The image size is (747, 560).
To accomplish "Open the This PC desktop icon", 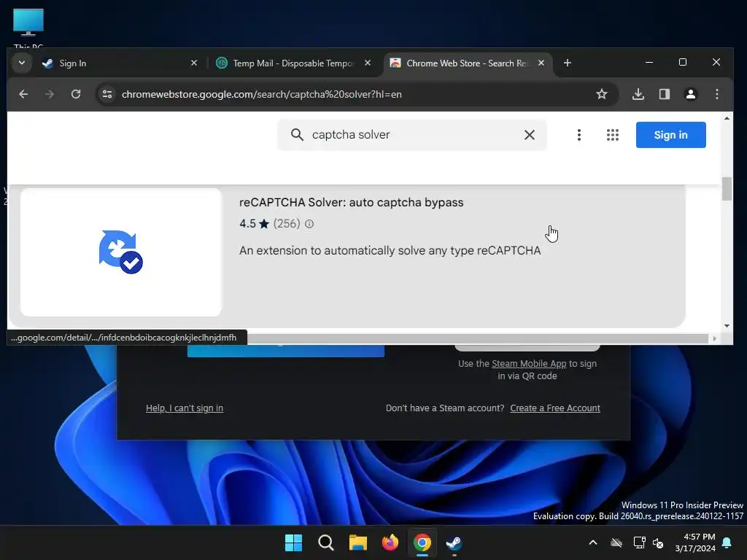I will pos(28,27).
